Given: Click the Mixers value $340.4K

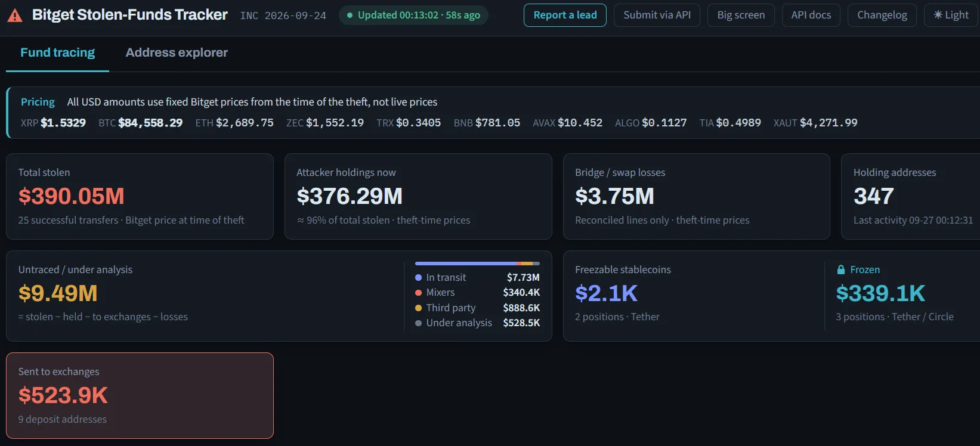Looking at the screenshot, I should (x=521, y=292).
